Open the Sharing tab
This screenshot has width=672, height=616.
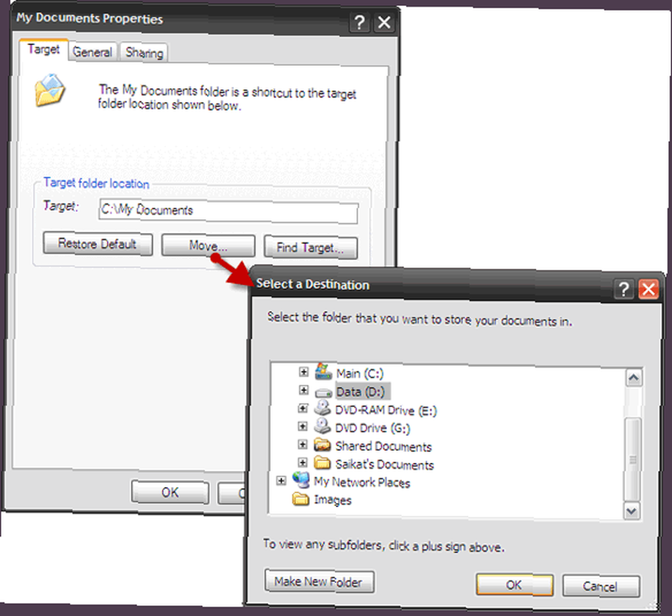click(144, 52)
